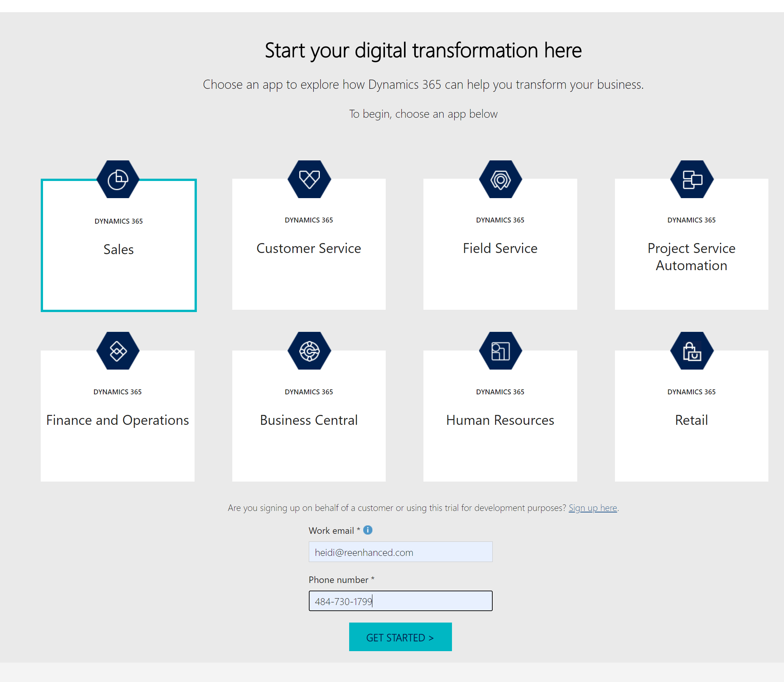The image size is (784, 682).
Task: Open the Sign up here link
Action: (x=592, y=508)
